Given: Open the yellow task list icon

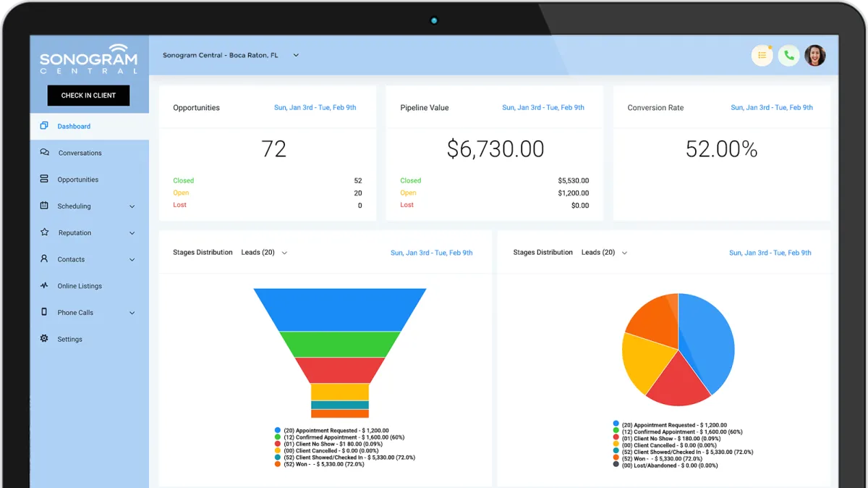Looking at the screenshot, I should (762, 56).
